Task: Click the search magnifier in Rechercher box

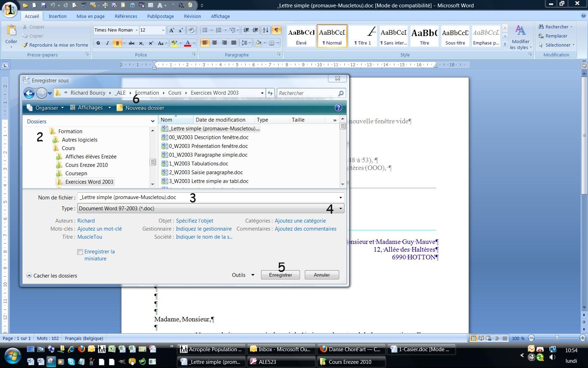Action: 341,93
